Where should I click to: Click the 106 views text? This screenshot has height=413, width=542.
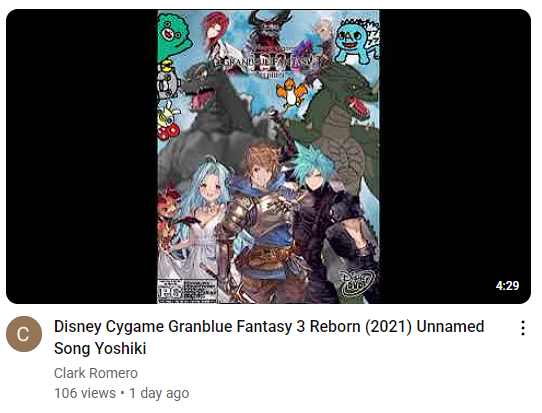point(85,393)
